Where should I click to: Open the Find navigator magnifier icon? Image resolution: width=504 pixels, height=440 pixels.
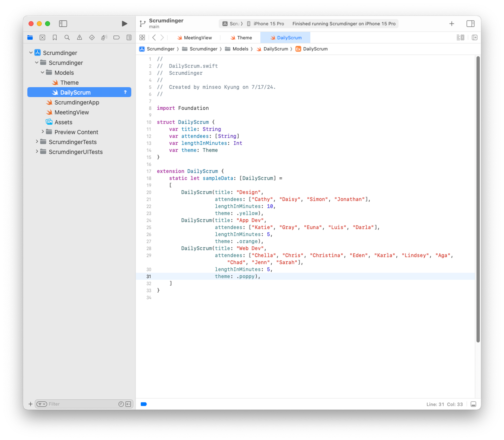click(67, 38)
